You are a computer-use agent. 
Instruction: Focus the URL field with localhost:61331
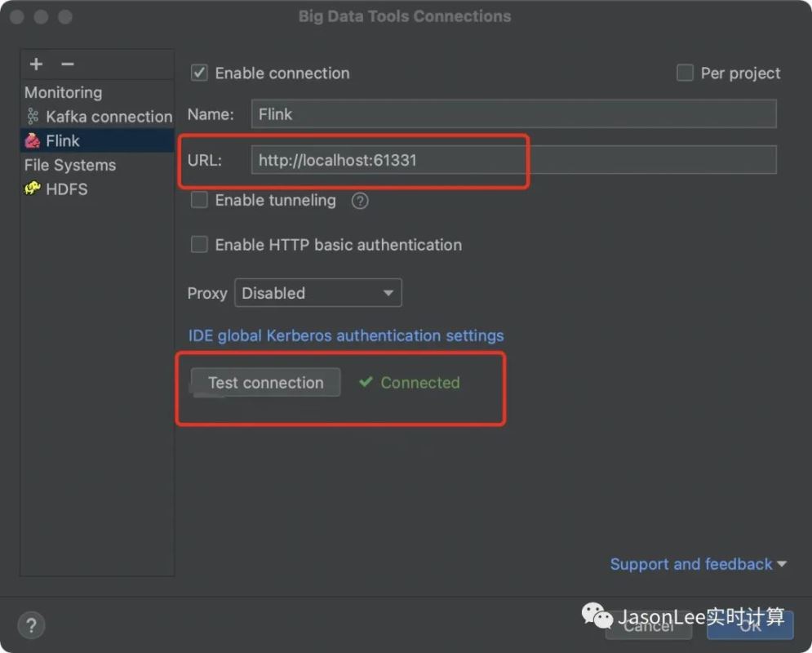(513, 160)
